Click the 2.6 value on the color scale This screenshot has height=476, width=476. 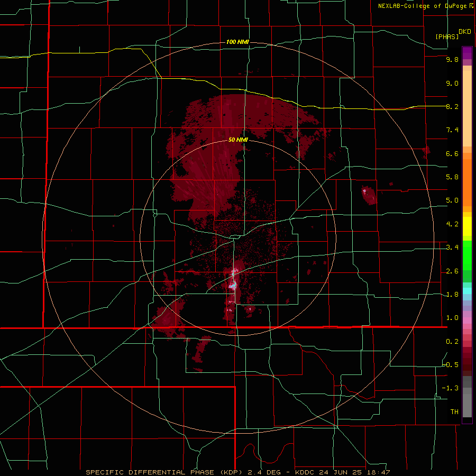point(452,271)
